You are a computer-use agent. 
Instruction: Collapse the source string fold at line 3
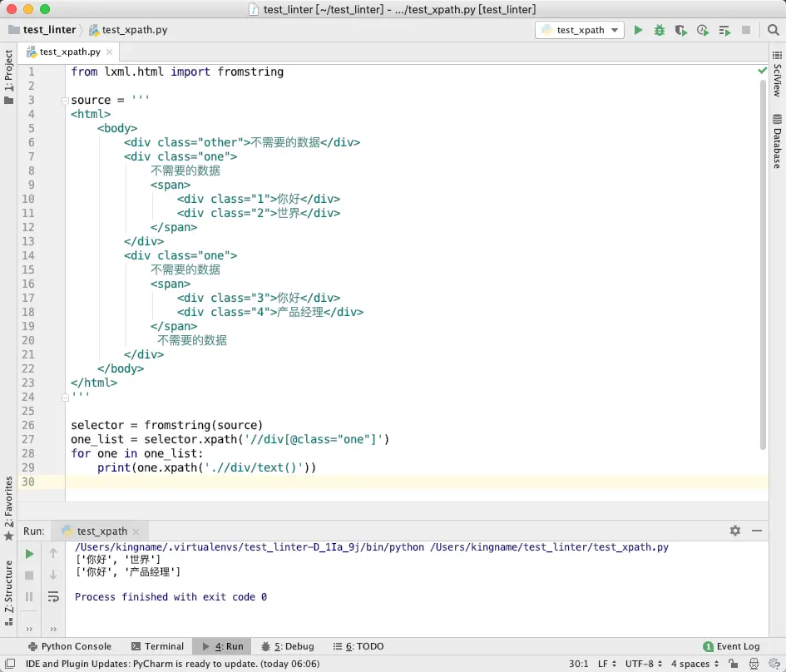coord(65,101)
